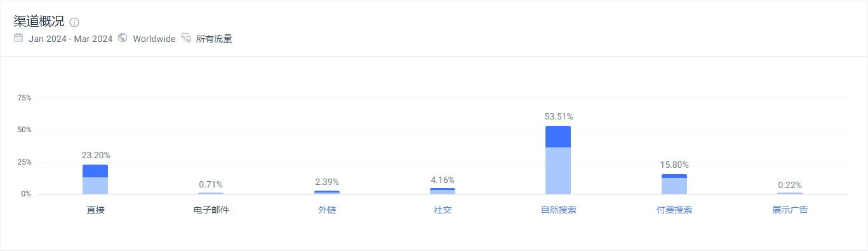Screen dimensions: 868x251
Task: Click the dark blue top of 直接 bar
Action: (x=95, y=171)
